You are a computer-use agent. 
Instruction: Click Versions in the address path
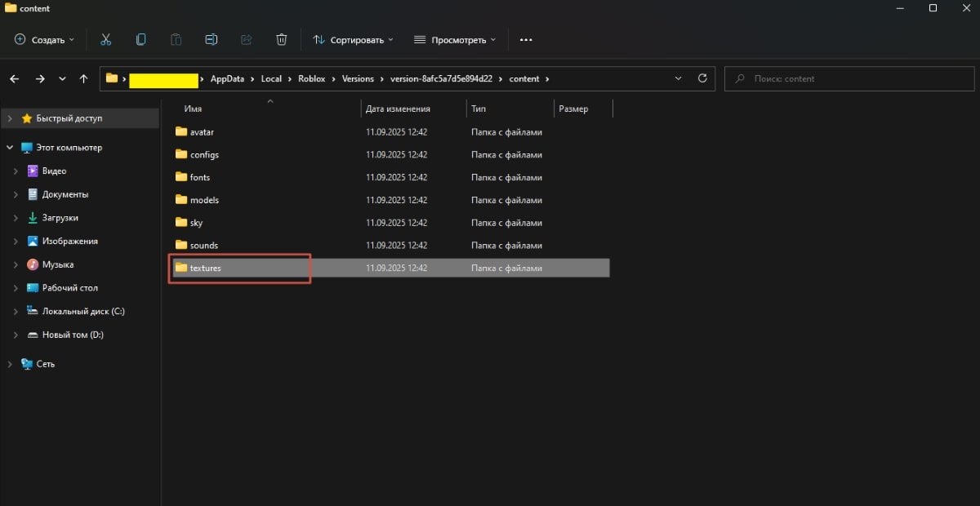click(x=358, y=79)
